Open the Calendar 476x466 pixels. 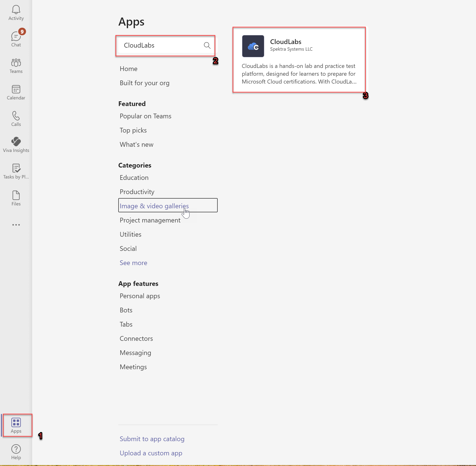pyautogui.click(x=16, y=92)
